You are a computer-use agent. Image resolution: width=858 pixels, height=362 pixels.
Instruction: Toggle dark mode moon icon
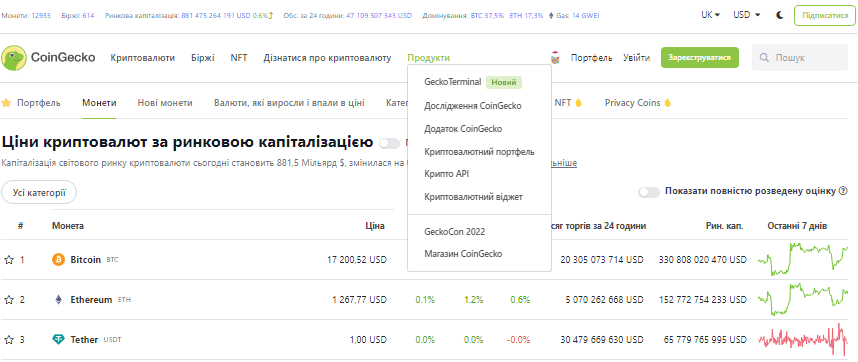point(780,15)
